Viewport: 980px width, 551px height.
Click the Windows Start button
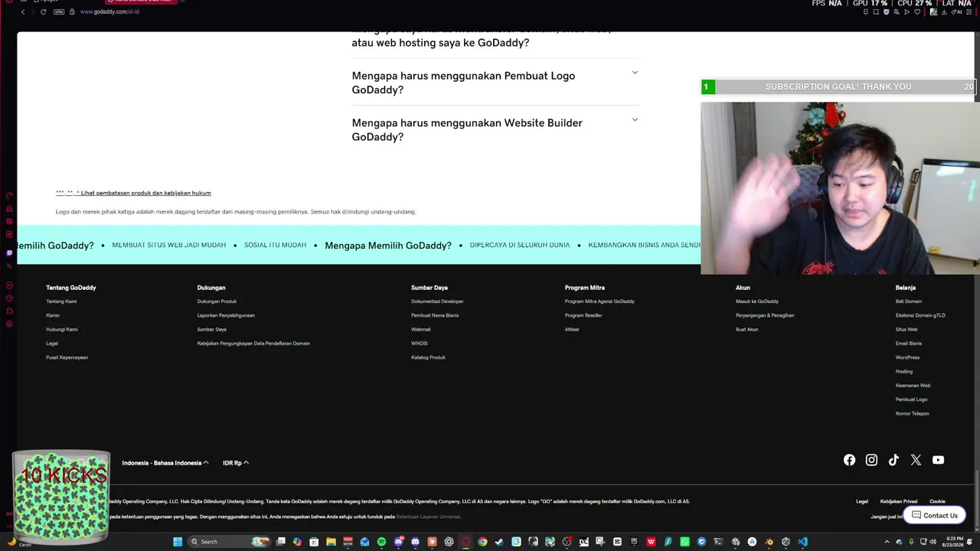[x=178, y=542]
